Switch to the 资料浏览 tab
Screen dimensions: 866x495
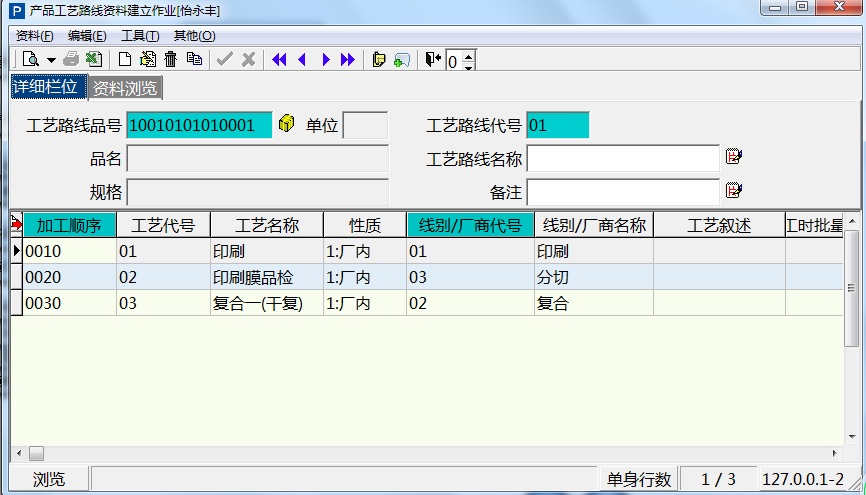click(x=125, y=88)
